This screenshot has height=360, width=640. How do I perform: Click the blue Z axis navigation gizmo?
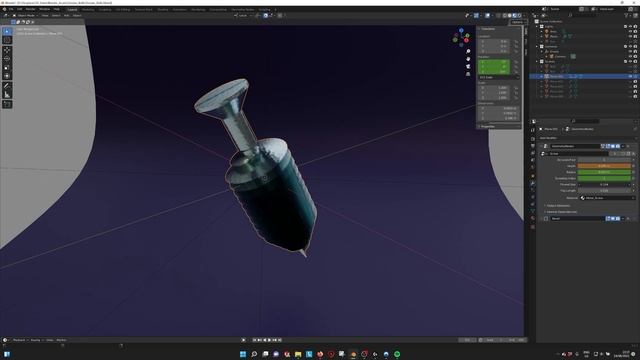tap(461, 31)
